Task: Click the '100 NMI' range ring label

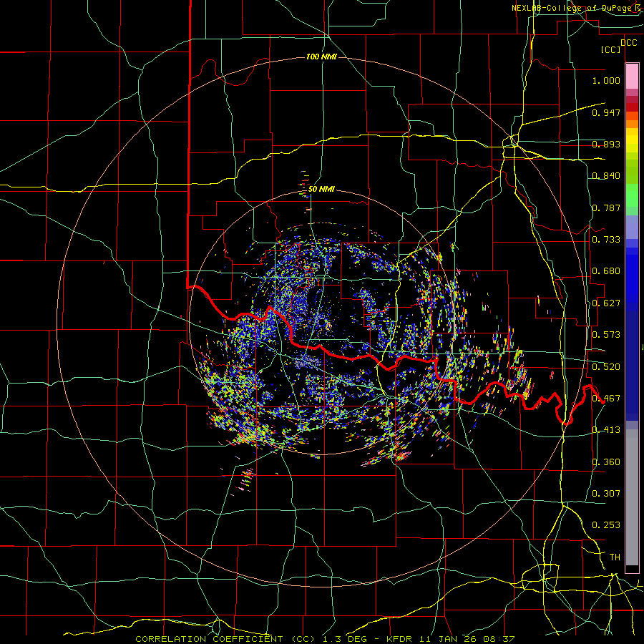Action: coord(321,57)
